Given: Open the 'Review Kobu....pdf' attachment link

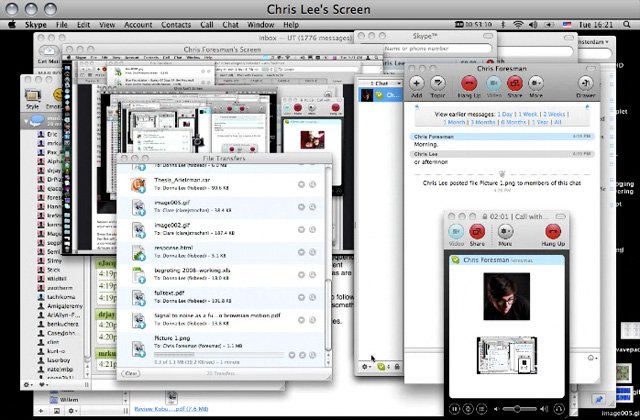Looking at the screenshot, I should pyautogui.click(x=171, y=409).
